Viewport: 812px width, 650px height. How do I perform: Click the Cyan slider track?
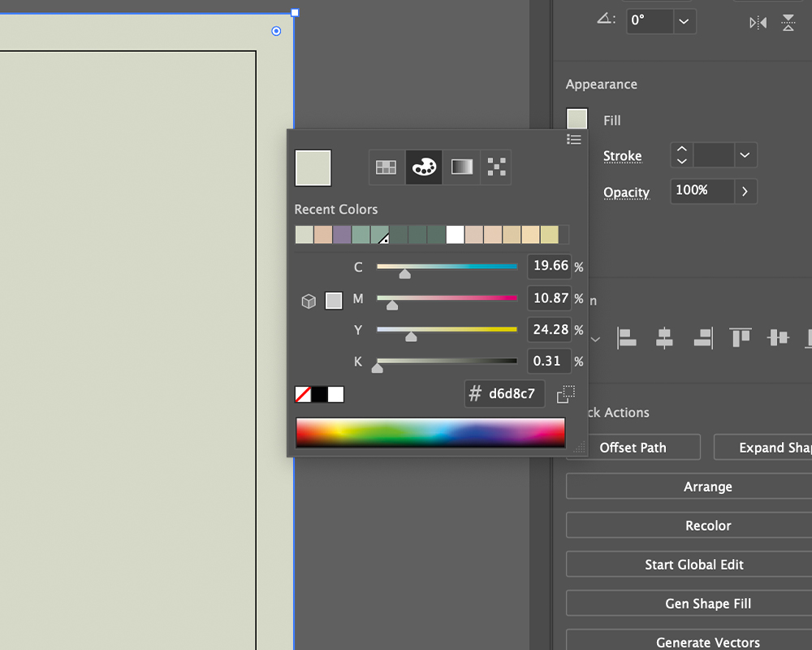(x=447, y=266)
